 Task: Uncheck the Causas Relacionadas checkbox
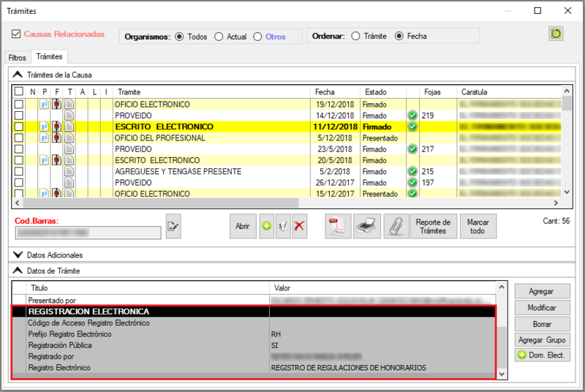pos(16,34)
